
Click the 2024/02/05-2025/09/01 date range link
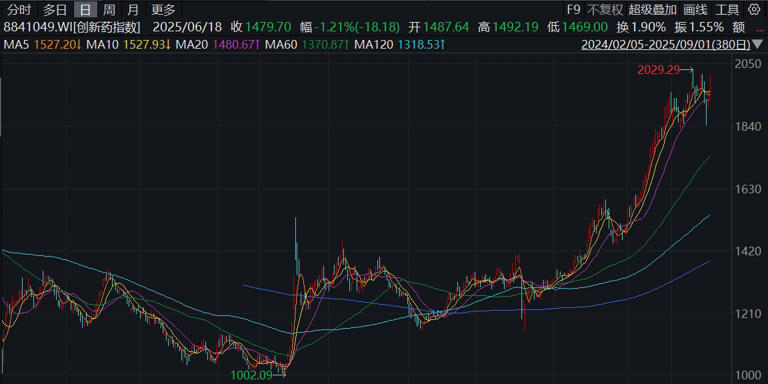click(x=666, y=46)
